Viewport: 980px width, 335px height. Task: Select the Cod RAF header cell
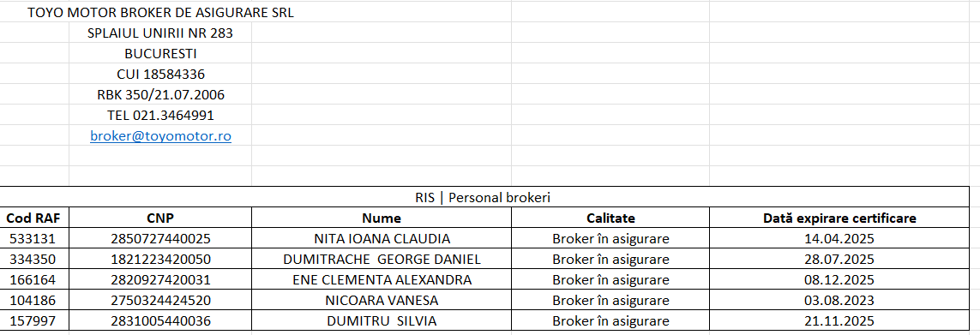click(34, 218)
